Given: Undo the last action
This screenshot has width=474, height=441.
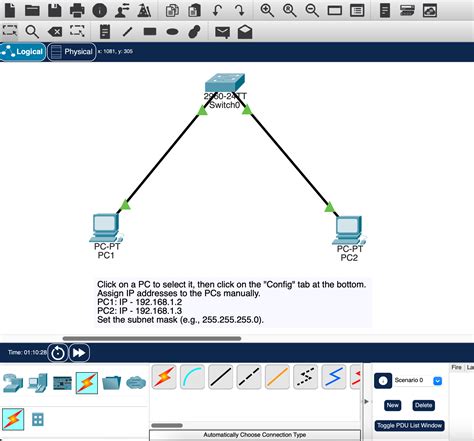Looking at the screenshot, I should click(x=217, y=10).
